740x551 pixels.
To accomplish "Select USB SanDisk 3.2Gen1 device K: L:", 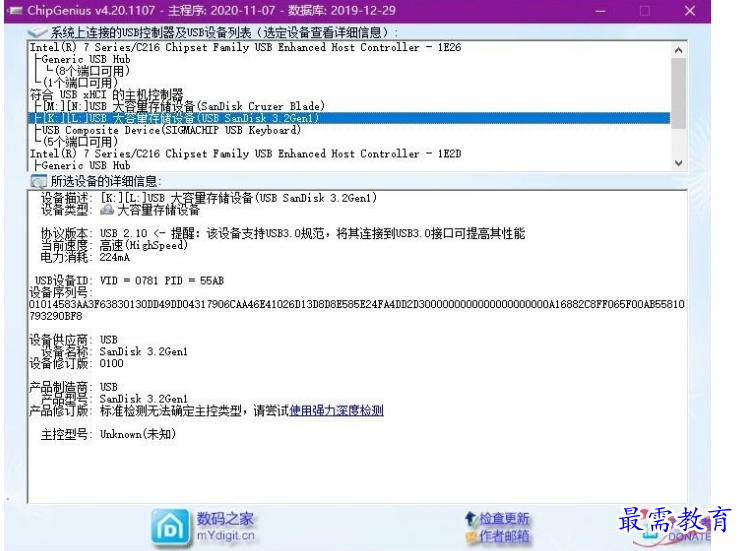I will [349, 118].
